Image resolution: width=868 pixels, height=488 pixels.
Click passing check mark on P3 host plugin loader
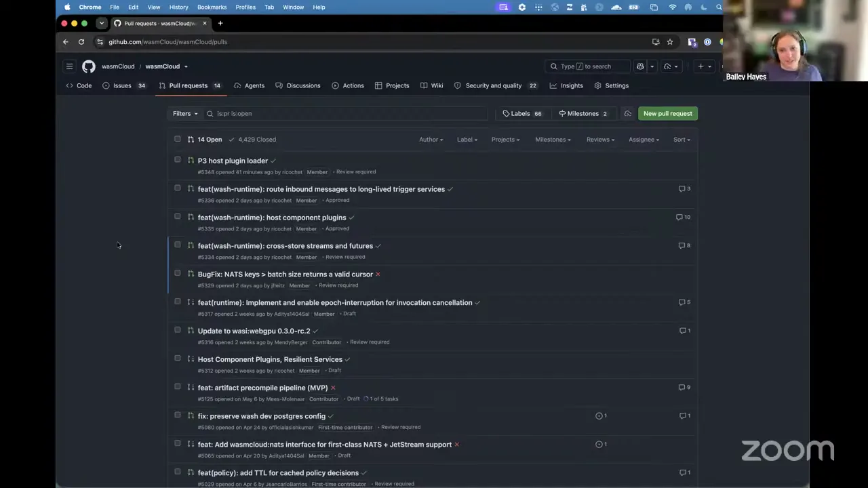pos(273,161)
